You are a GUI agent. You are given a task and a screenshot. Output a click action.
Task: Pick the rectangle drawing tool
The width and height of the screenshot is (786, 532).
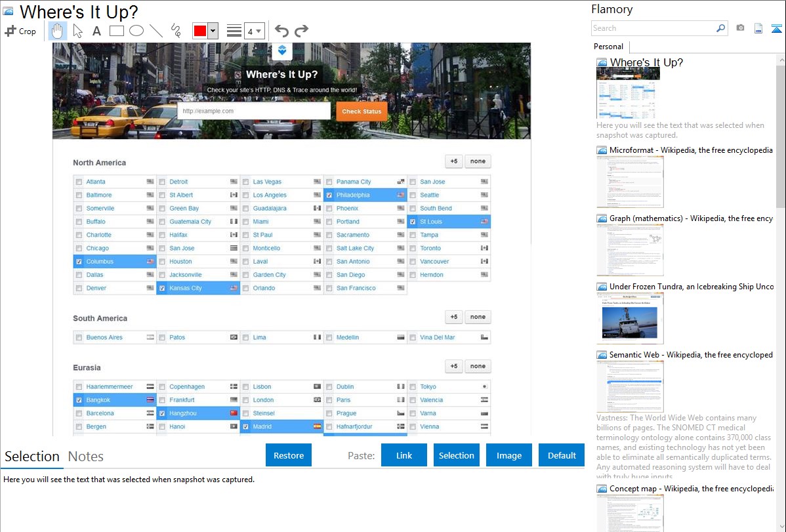click(x=116, y=31)
